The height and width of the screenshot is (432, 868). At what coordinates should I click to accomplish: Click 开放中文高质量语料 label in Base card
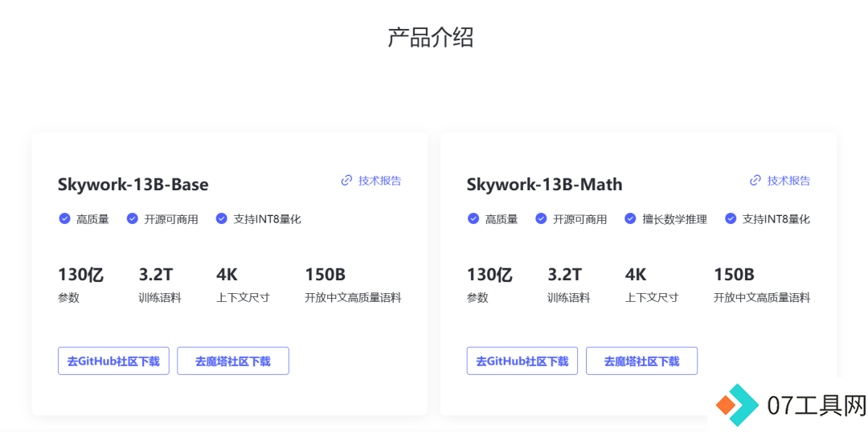pyautogui.click(x=353, y=298)
